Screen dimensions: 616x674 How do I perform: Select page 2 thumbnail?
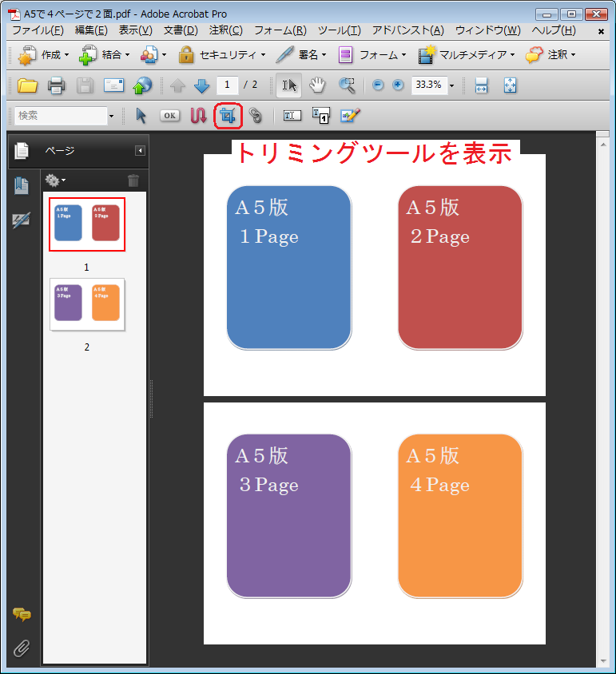(87, 304)
